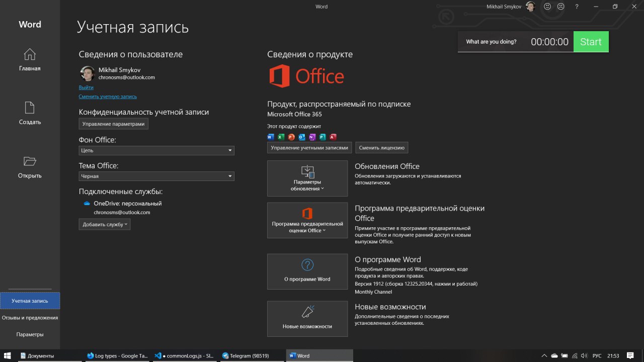Click the Microsoft Office 365 product name

coord(294,114)
